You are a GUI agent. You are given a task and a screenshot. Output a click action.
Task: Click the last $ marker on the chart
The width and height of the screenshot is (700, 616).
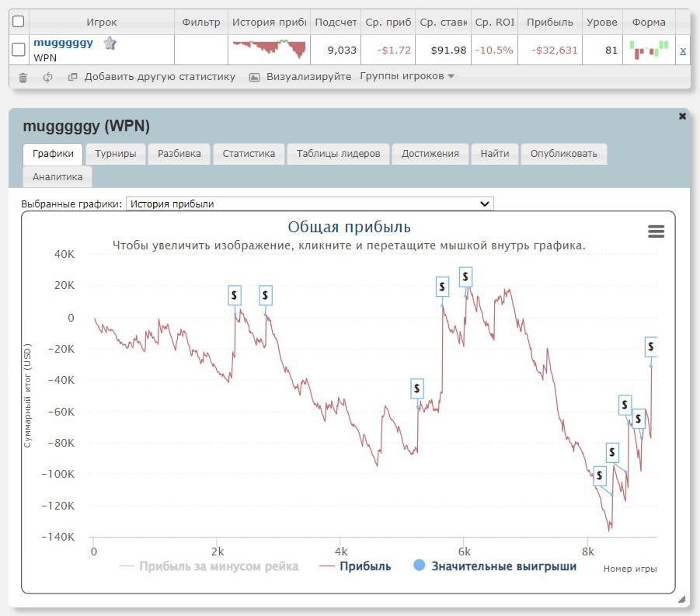650,346
